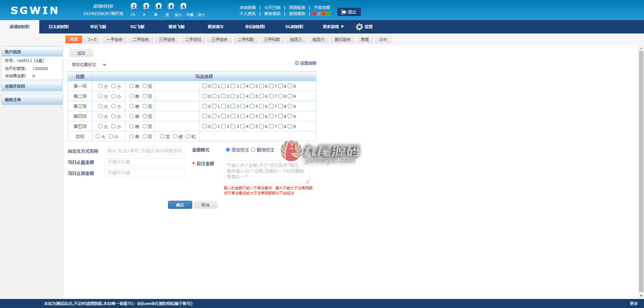Expand the 更多游戏 menu

click(333, 27)
